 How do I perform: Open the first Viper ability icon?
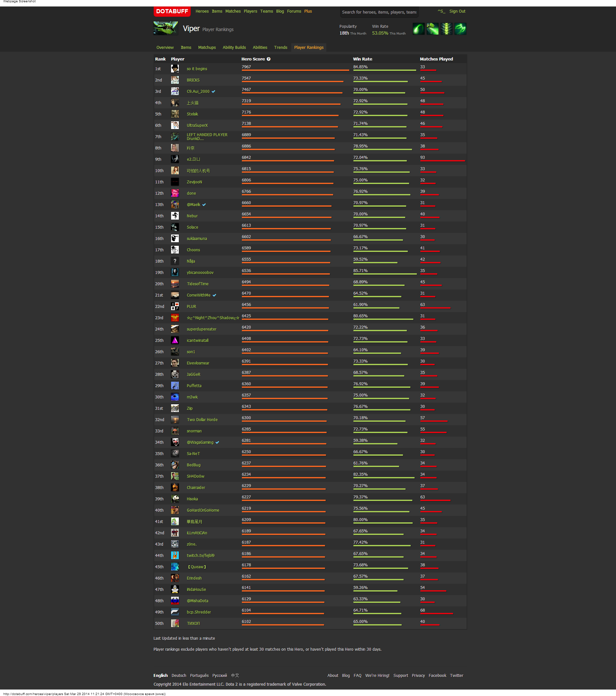click(x=418, y=29)
